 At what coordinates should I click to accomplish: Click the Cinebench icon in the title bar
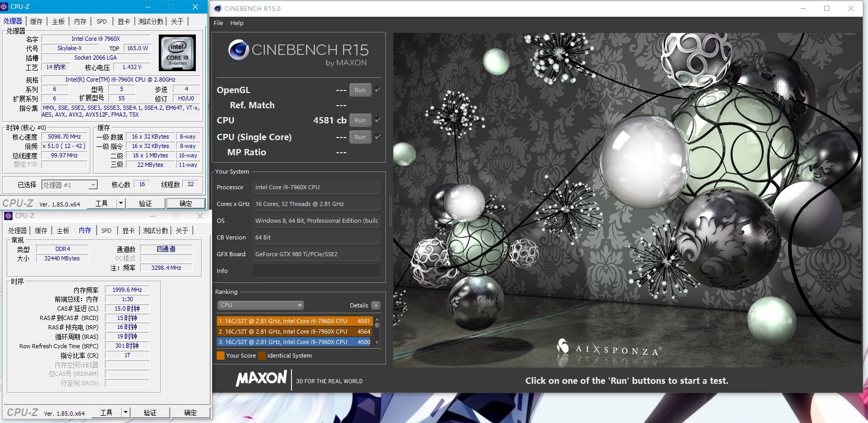(x=218, y=8)
